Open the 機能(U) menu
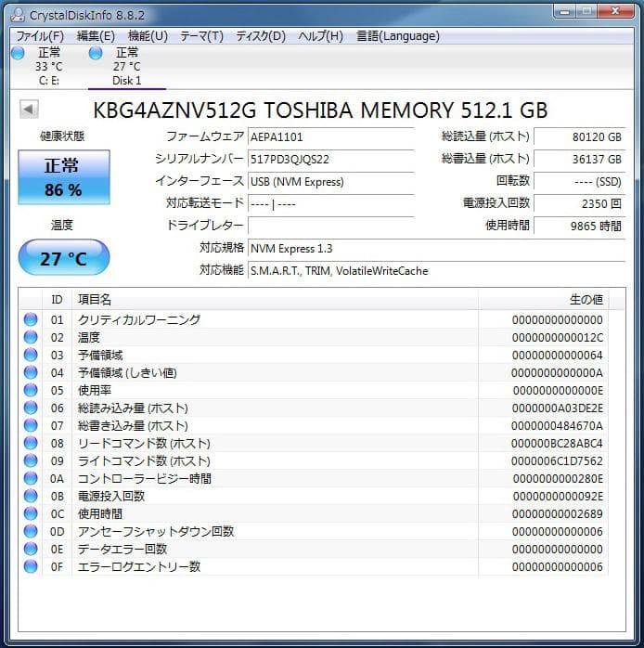 148,36
